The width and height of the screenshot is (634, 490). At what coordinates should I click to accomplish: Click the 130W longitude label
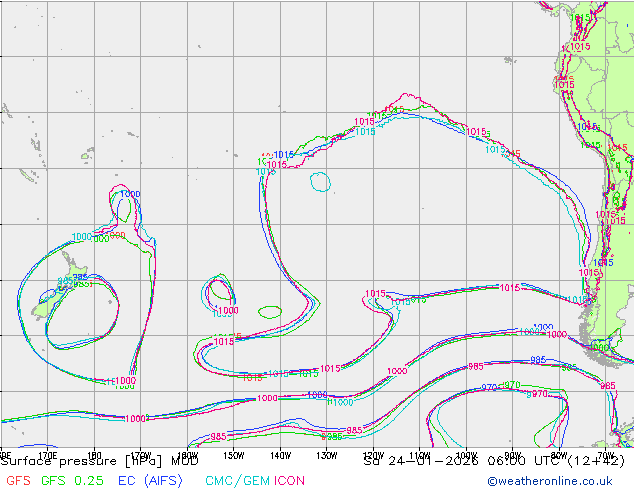click(x=327, y=456)
